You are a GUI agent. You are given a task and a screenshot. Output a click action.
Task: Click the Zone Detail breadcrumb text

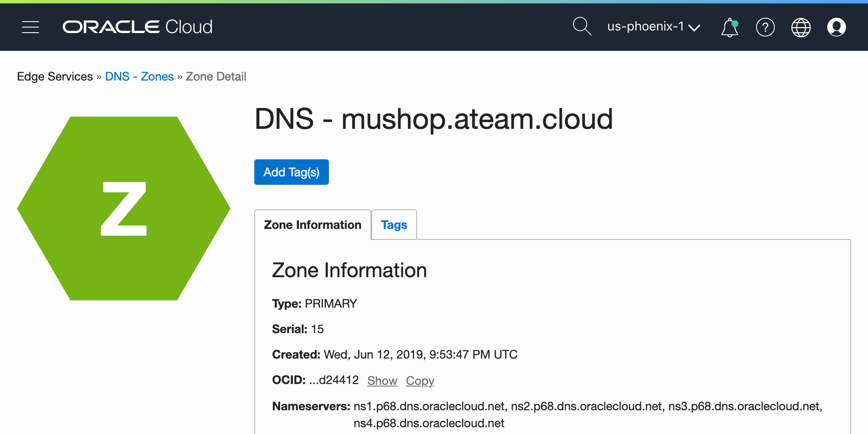[216, 76]
